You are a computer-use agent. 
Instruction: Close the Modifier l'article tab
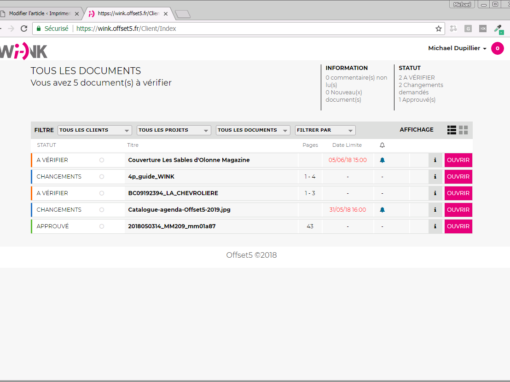coord(77,14)
